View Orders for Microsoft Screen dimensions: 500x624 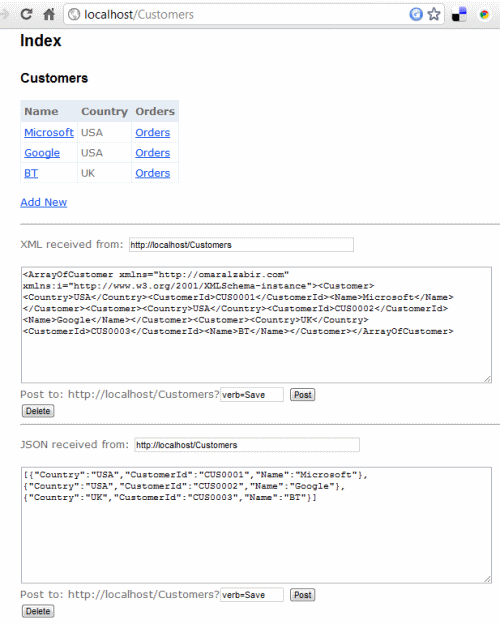click(x=152, y=133)
